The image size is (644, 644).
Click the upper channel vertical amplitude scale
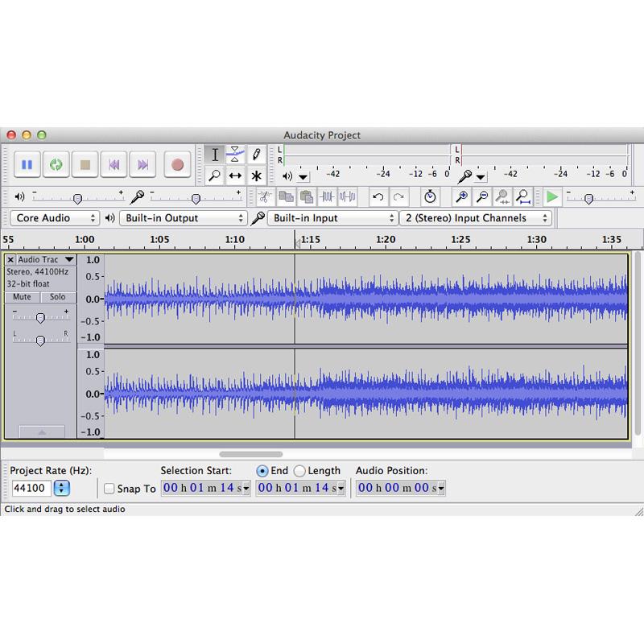point(91,299)
